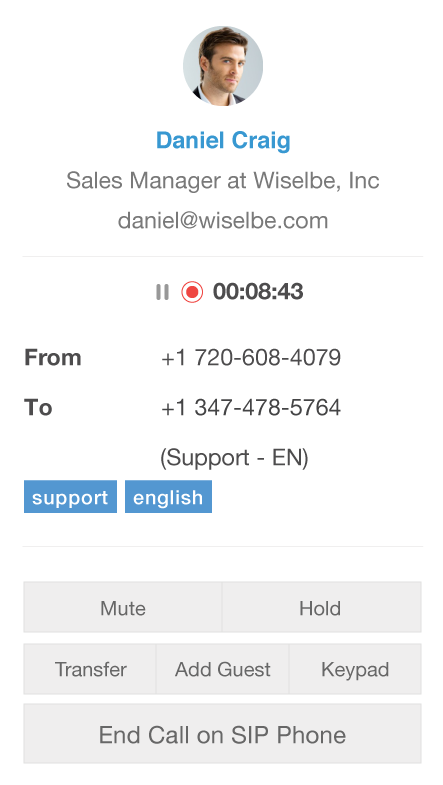Click the To label
Viewport: 443px width, 785px height.
[38, 407]
